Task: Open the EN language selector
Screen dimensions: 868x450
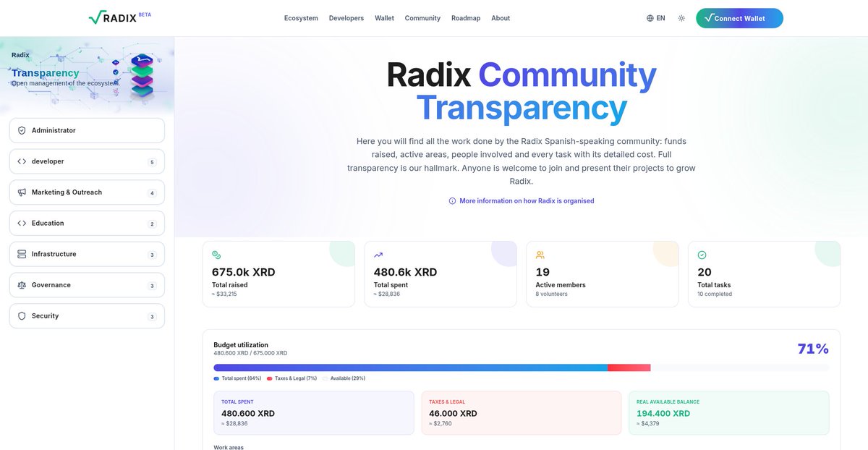Action: coord(655,18)
